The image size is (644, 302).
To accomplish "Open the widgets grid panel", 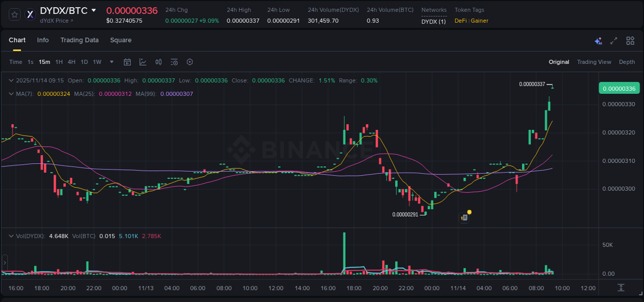I will pyautogui.click(x=630, y=40).
